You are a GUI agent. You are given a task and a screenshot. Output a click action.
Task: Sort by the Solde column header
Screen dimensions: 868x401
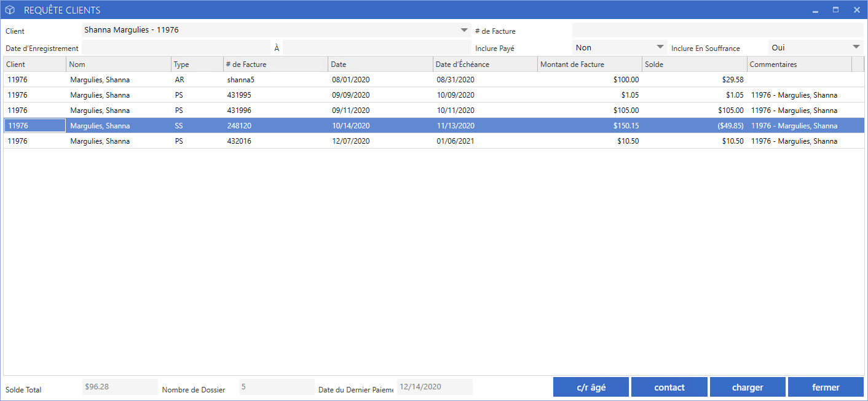pos(695,64)
